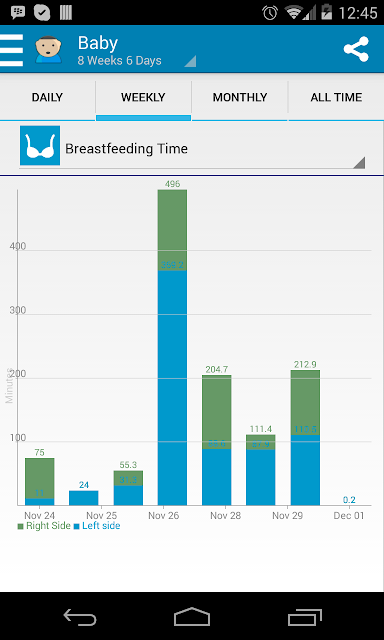The width and height of the screenshot is (384, 640).
Task: Tap the BBM notification icon
Action: (x=18, y=13)
